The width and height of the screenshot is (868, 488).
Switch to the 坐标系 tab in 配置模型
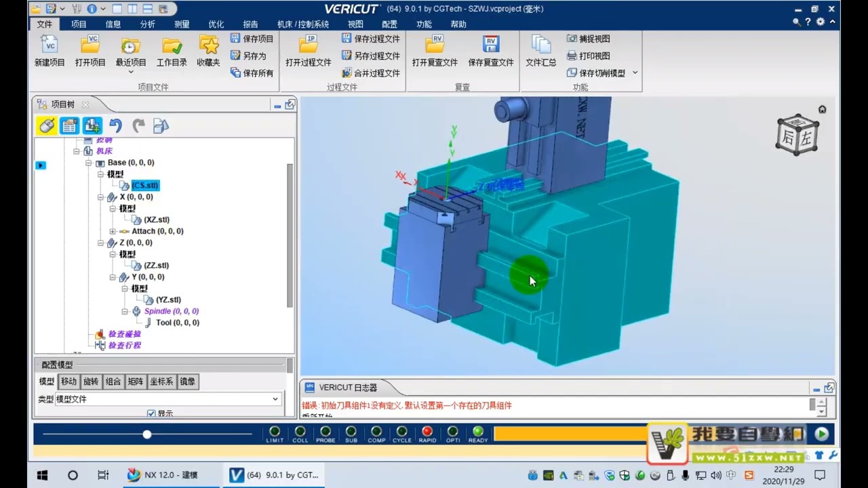(161, 382)
